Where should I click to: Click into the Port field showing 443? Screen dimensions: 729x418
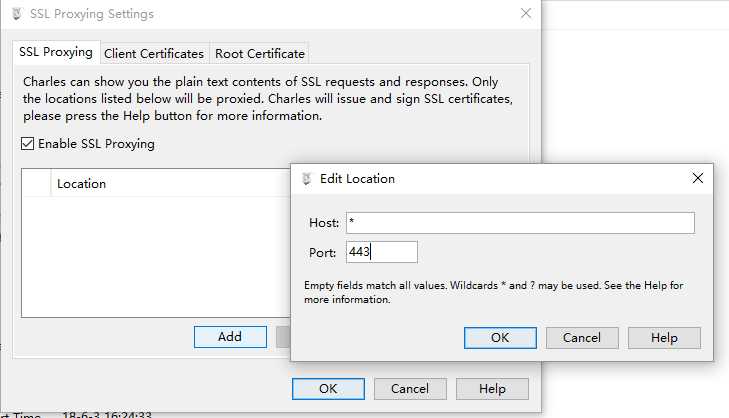pos(382,252)
